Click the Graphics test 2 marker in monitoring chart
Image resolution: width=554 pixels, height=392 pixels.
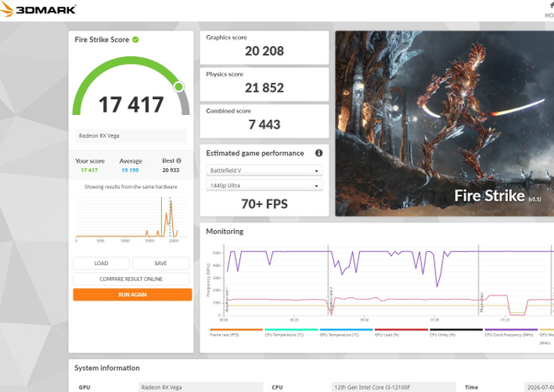(x=331, y=300)
